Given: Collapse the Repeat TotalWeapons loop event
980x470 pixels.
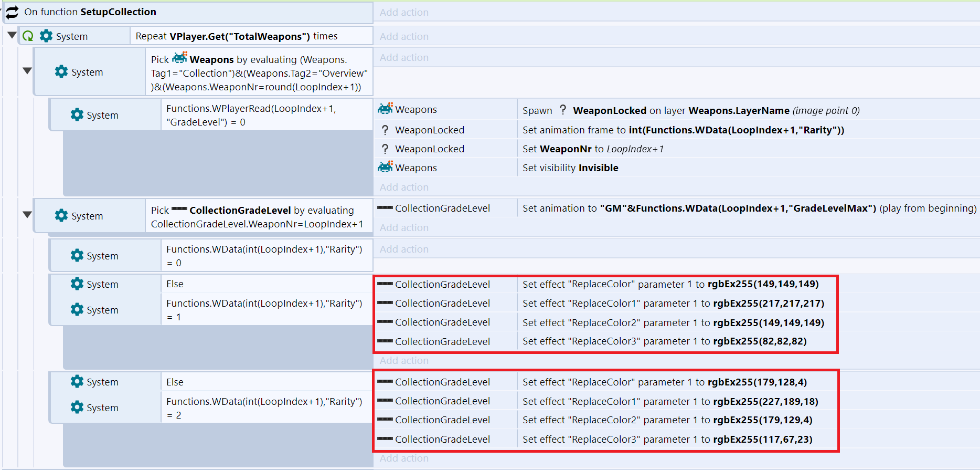Looking at the screenshot, I should pyautogui.click(x=12, y=35).
